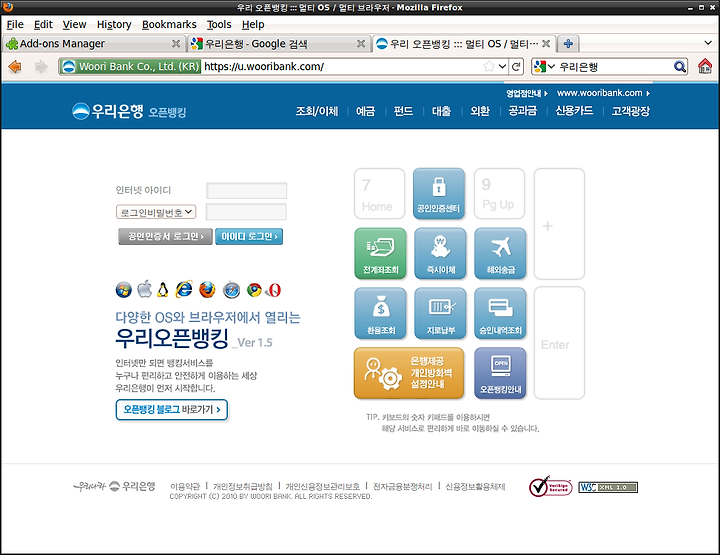Open the search engine selector dropdown
720x555 pixels.
click(x=545, y=67)
